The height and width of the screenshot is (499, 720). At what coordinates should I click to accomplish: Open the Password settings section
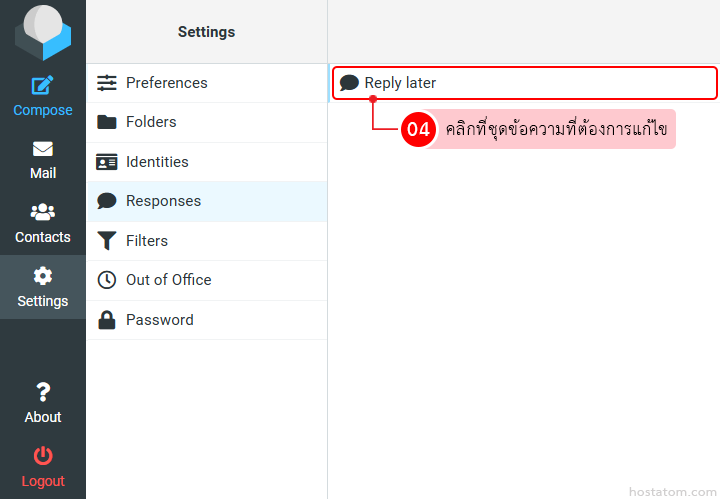click(x=159, y=320)
